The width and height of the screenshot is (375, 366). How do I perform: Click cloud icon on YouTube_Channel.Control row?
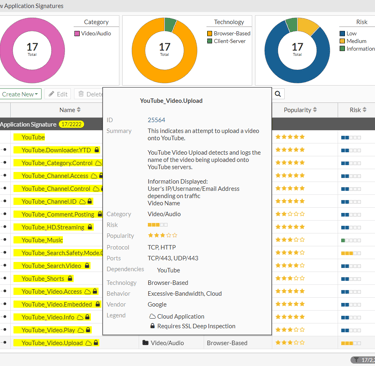96,189
